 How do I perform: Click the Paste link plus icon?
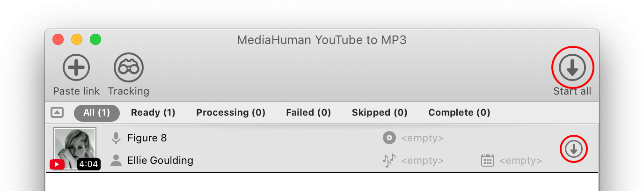(76, 68)
